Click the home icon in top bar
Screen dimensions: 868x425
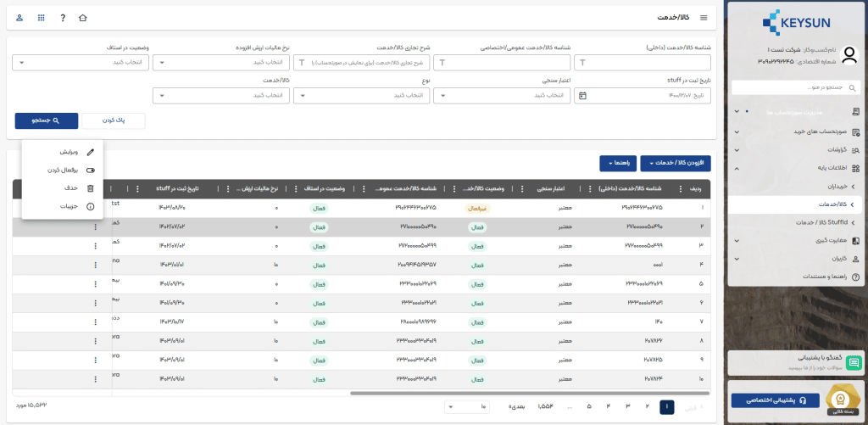click(x=82, y=17)
